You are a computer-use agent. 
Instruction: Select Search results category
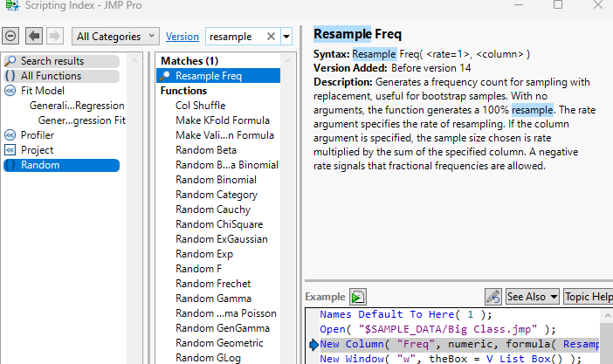[x=61, y=61]
